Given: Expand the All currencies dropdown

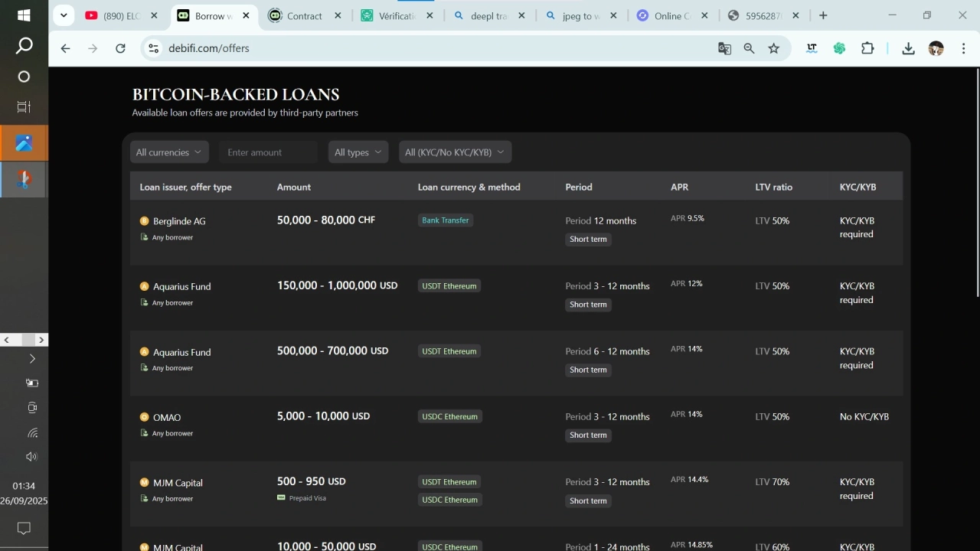Looking at the screenshot, I should 169,152.
